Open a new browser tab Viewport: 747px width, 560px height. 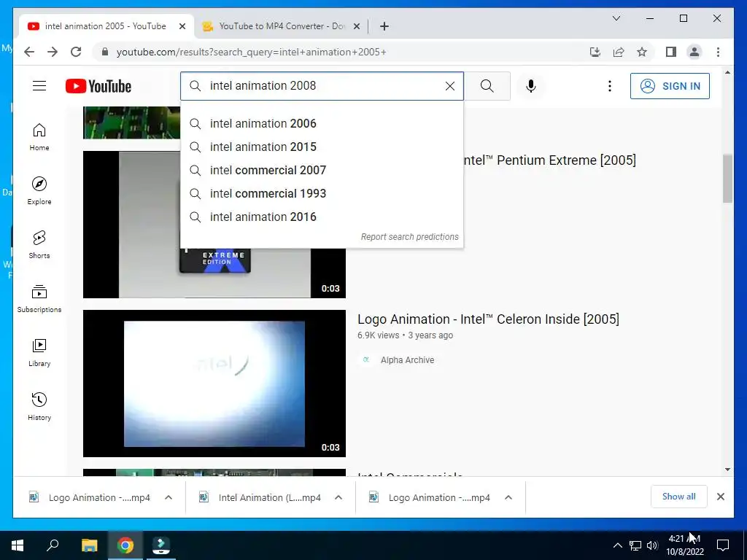click(x=384, y=26)
